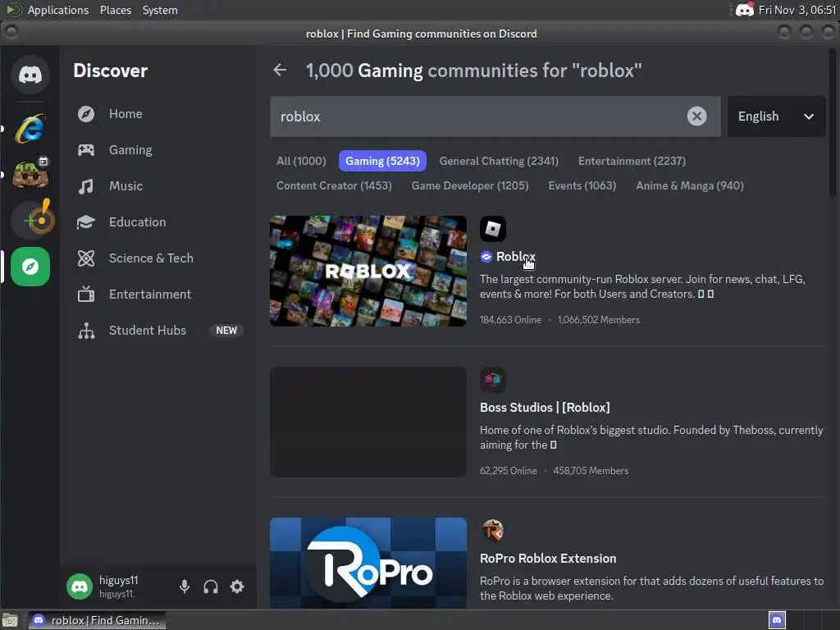Click the ROBLOX banner thumbnail
The image size is (840, 630).
368,271
